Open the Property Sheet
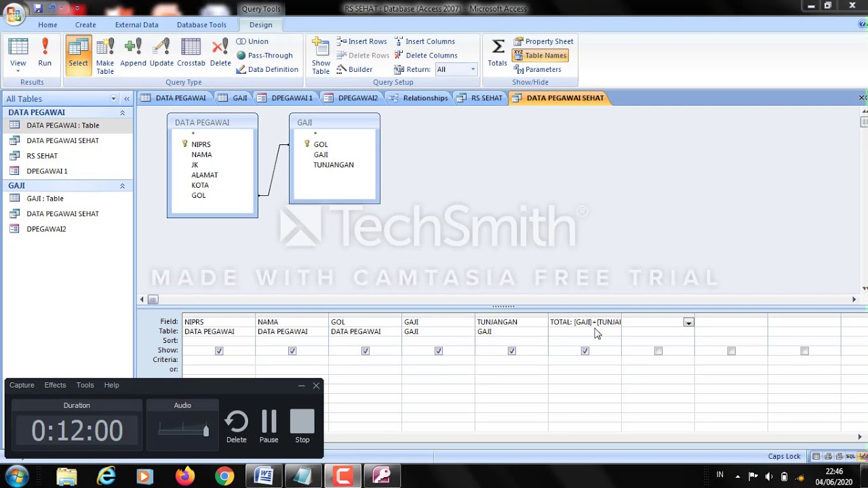Image resolution: width=868 pixels, height=488 pixels. [x=543, y=41]
